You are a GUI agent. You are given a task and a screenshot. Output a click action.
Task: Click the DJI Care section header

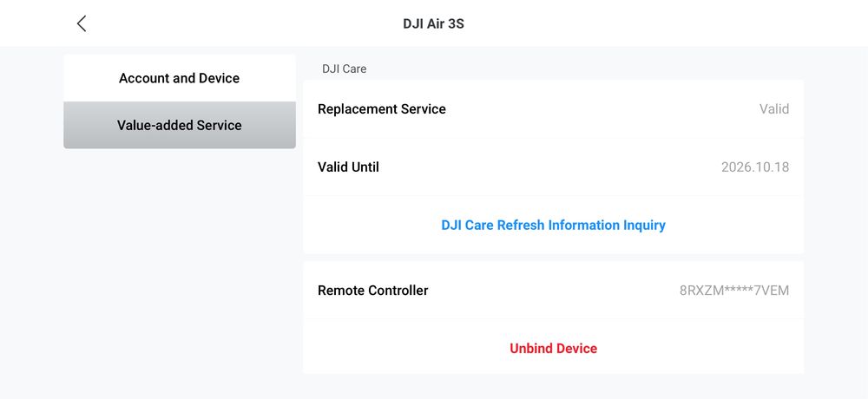click(x=345, y=69)
